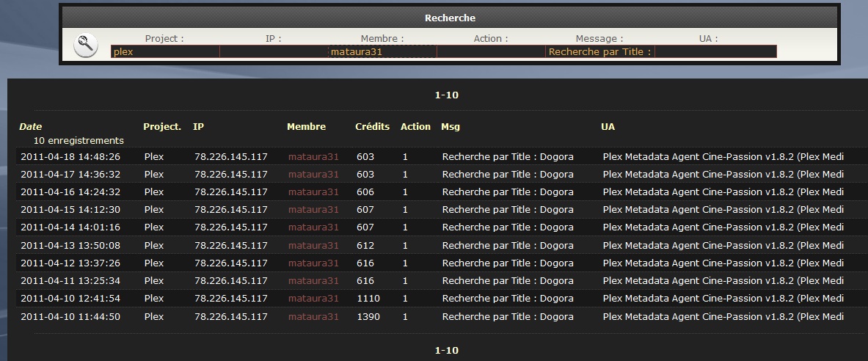Click the credits value 1390
Image resolution: width=868 pixels, height=361 pixels.
coord(368,317)
